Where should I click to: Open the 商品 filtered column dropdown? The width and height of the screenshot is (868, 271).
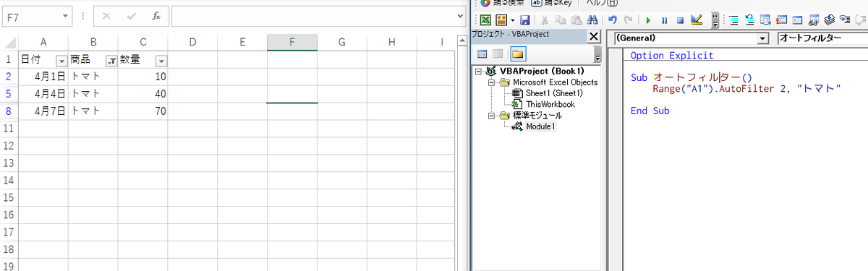(x=111, y=61)
